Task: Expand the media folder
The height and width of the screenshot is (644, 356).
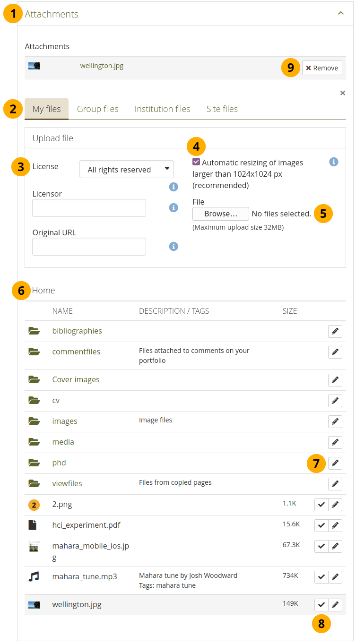Action: (x=63, y=442)
